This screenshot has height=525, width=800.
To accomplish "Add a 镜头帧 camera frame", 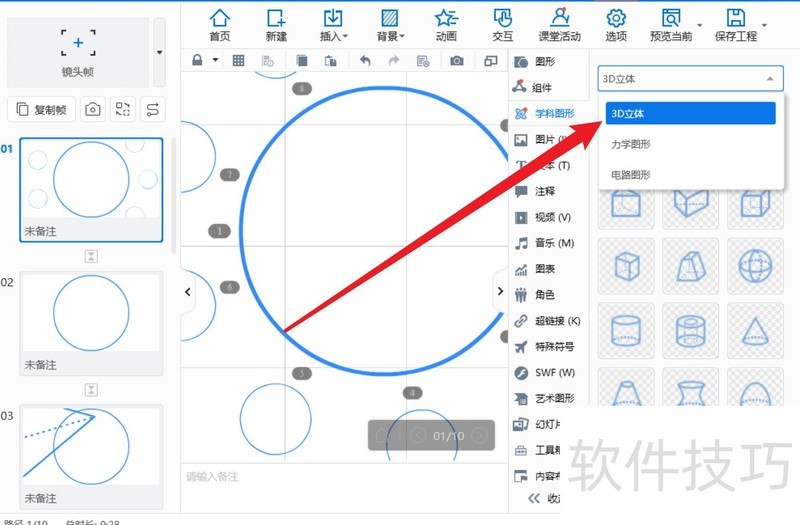I will 78,52.
